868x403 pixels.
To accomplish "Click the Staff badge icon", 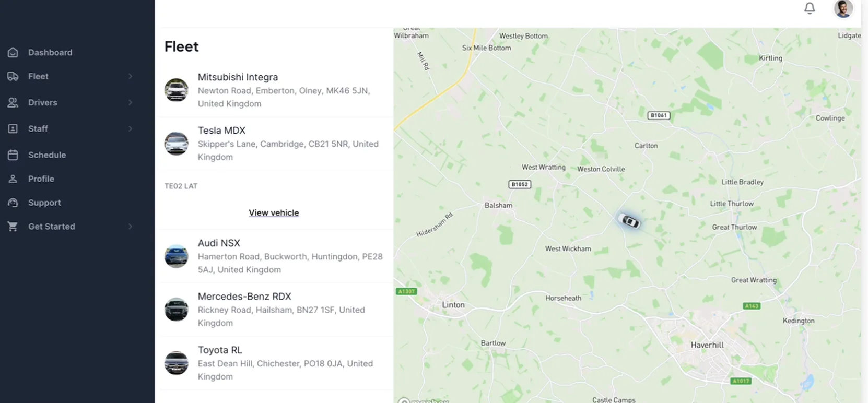I will click(x=13, y=128).
